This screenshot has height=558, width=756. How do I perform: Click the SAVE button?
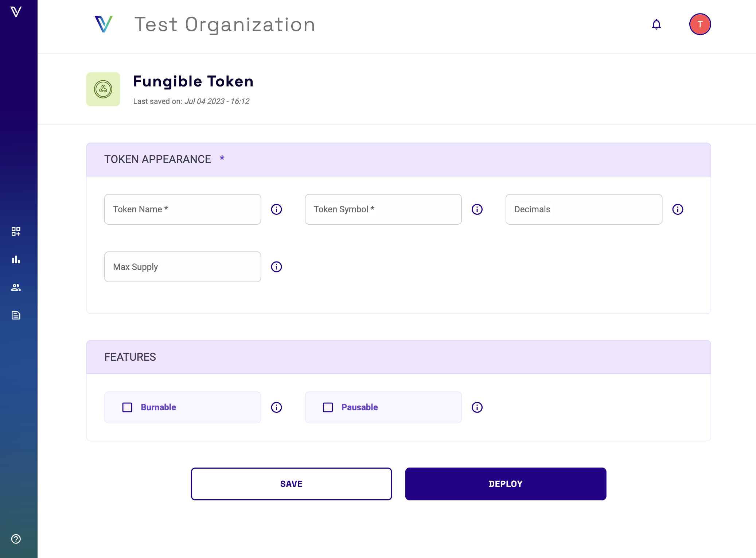click(291, 484)
